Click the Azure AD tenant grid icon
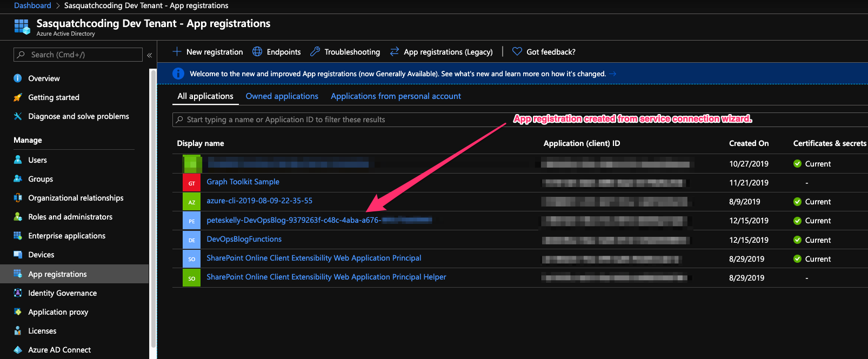This screenshot has height=359, width=868. pyautogui.click(x=22, y=27)
